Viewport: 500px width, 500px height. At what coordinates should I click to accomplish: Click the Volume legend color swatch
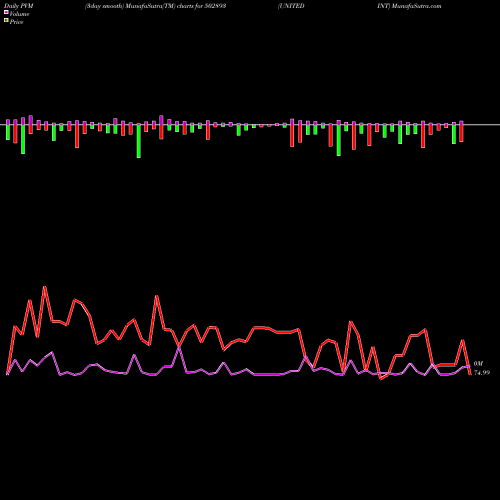[x=6, y=13]
